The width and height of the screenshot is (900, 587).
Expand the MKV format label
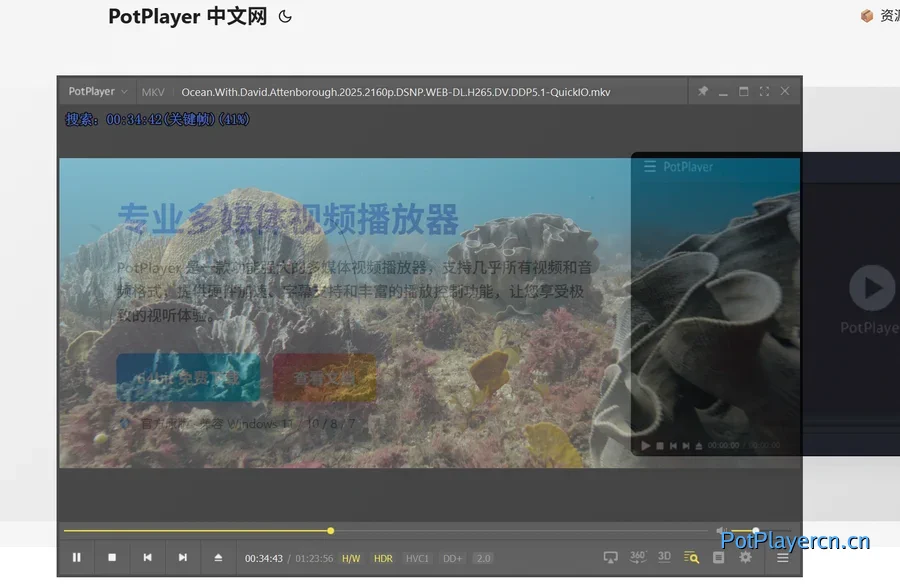pyautogui.click(x=153, y=91)
